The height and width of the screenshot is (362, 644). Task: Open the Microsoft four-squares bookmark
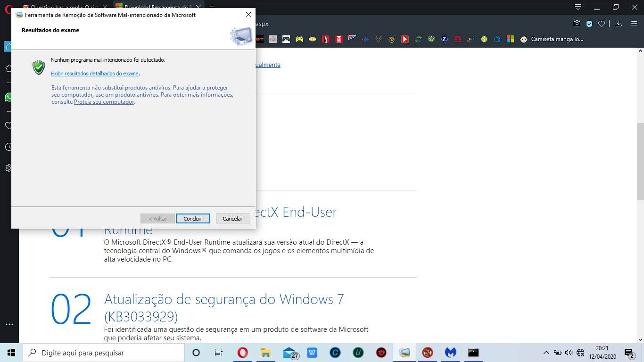[510, 39]
